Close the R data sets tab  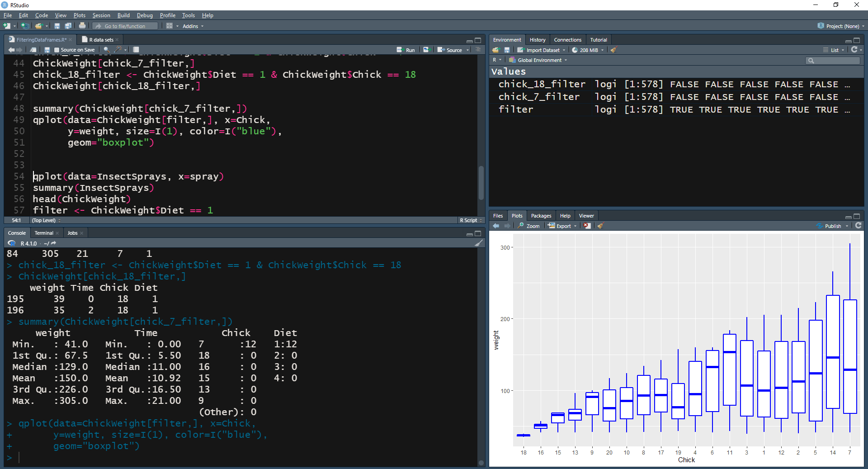point(117,40)
